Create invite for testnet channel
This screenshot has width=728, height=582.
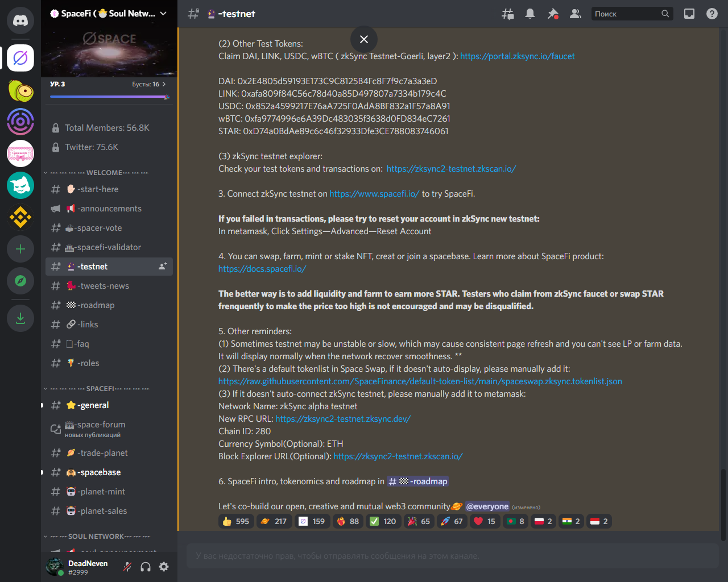(x=163, y=267)
